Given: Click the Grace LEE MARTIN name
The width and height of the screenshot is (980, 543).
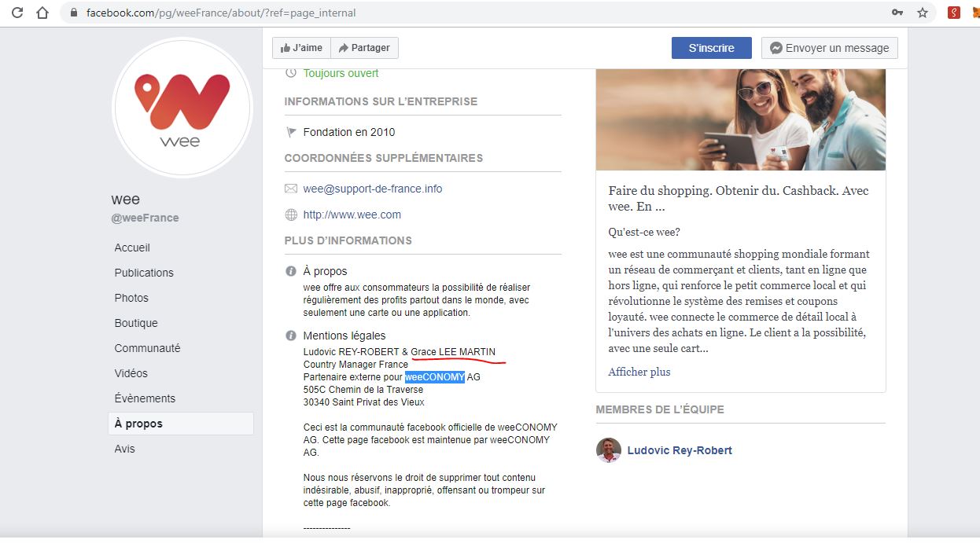Looking at the screenshot, I should pos(453,352).
